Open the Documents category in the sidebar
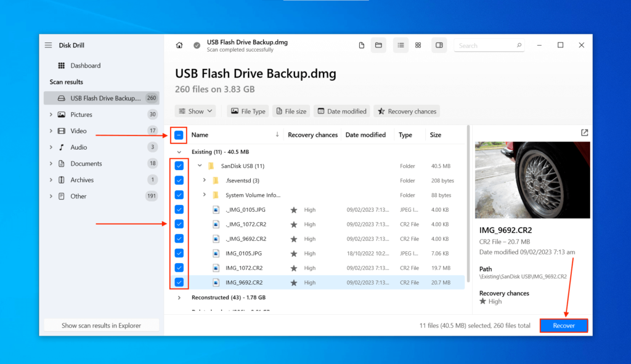This screenshot has width=631, height=364. coord(88,163)
